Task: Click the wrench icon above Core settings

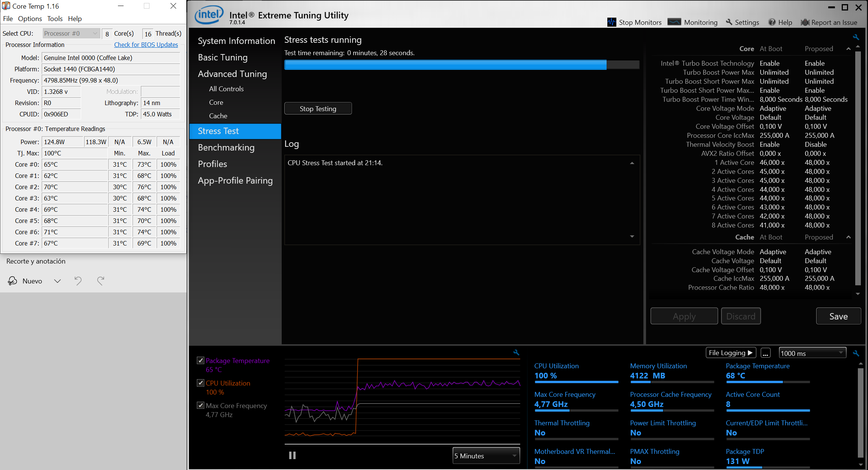Action: (856, 37)
